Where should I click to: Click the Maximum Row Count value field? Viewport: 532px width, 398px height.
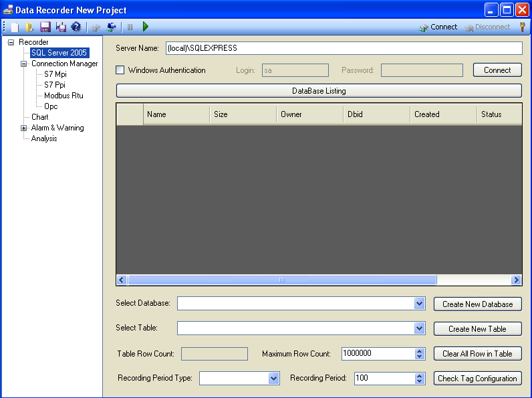coord(378,353)
